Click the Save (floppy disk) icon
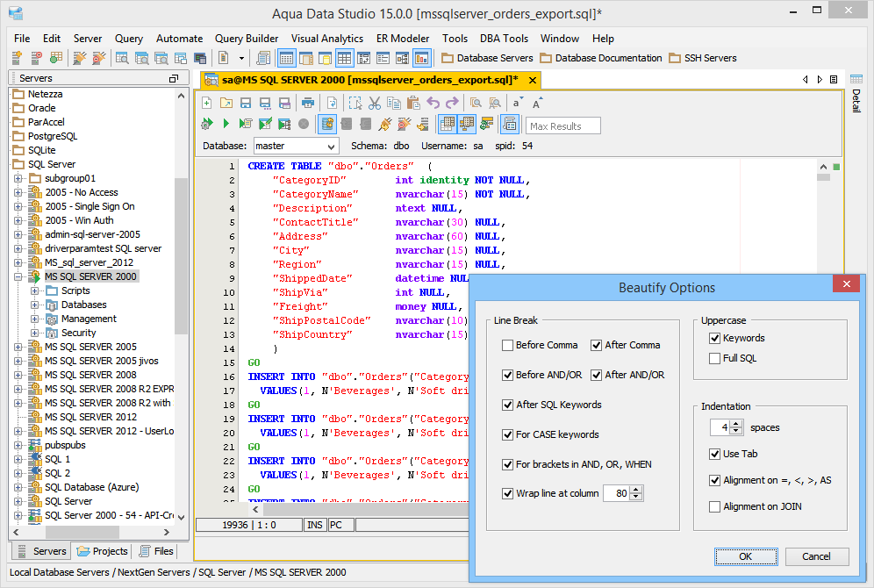Screen dimensions: 874x588 click(247, 103)
